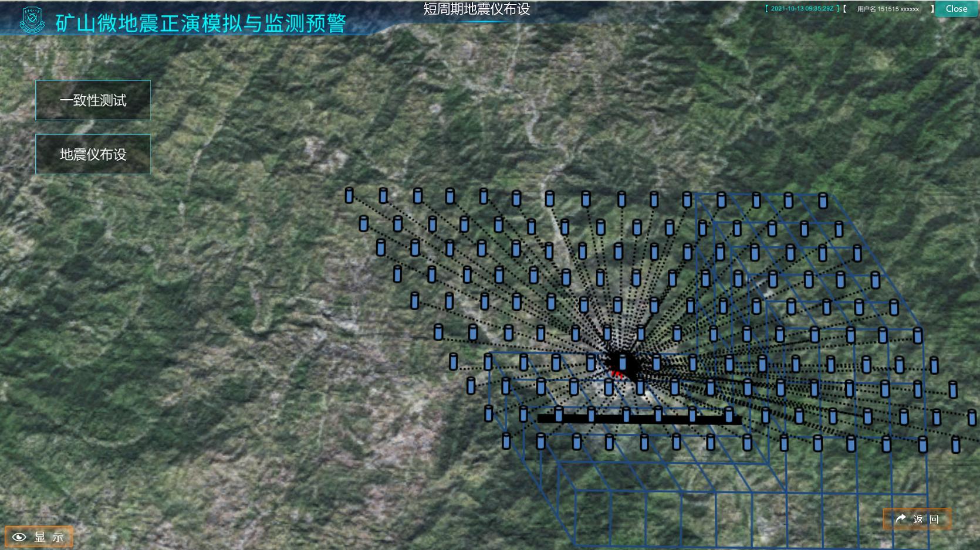The height and width of the screenshot is (550, 980).
Task: Select the leftmost seismometer in second row
Action: click(x=364, y=223)
